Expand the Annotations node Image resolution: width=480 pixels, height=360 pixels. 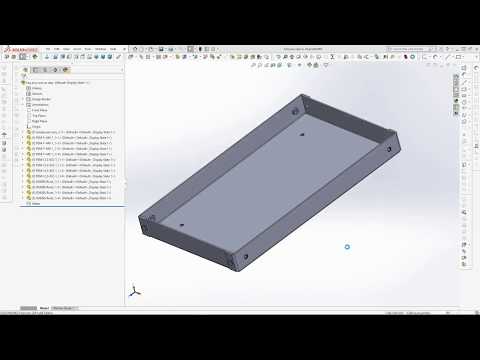pos(23,105)
